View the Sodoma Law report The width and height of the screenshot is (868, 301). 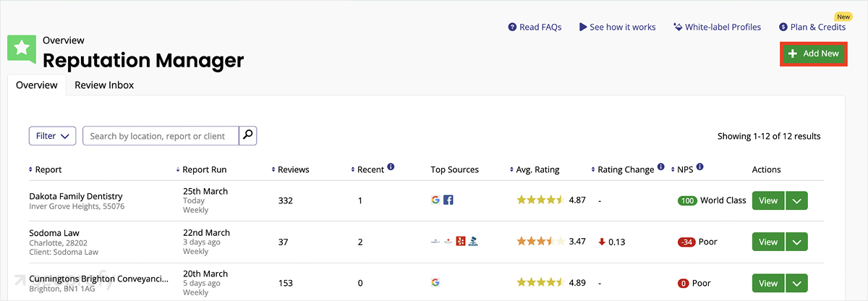point(768,242)
